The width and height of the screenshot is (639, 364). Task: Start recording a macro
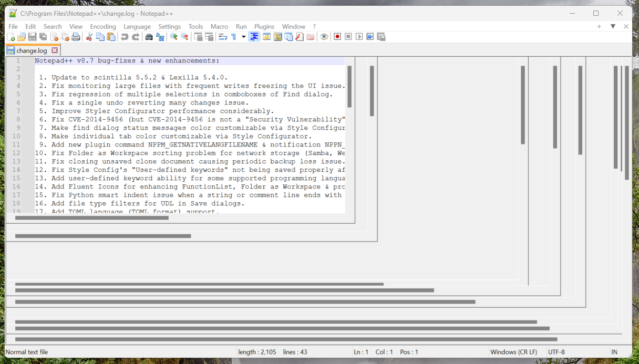click(337, 37)
